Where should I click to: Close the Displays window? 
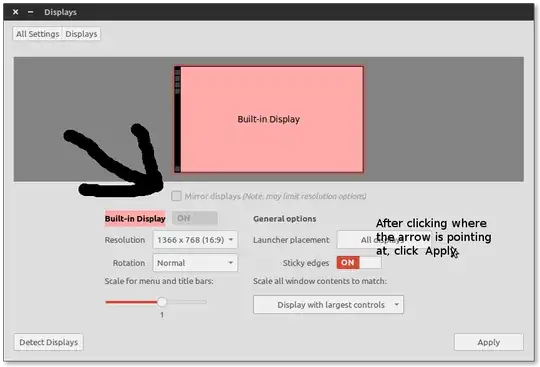click(15, 12)
